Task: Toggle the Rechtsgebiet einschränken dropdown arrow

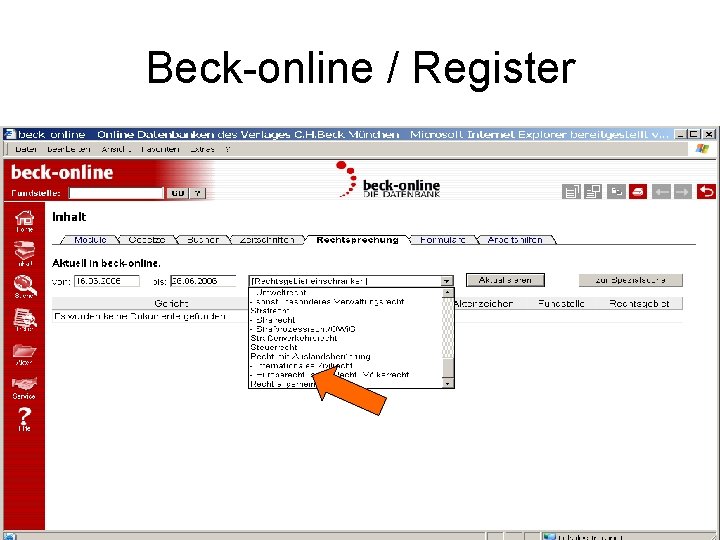Action: tap(446, 281)
